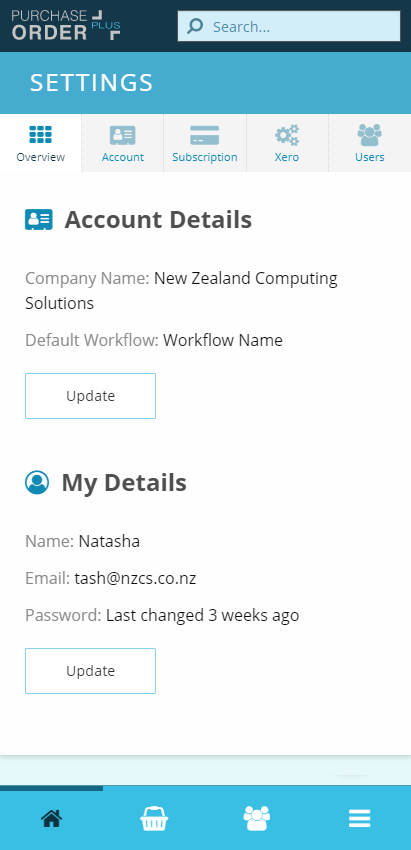Click the Purchase Order Plus logo
411x850 pixels.
66,25
